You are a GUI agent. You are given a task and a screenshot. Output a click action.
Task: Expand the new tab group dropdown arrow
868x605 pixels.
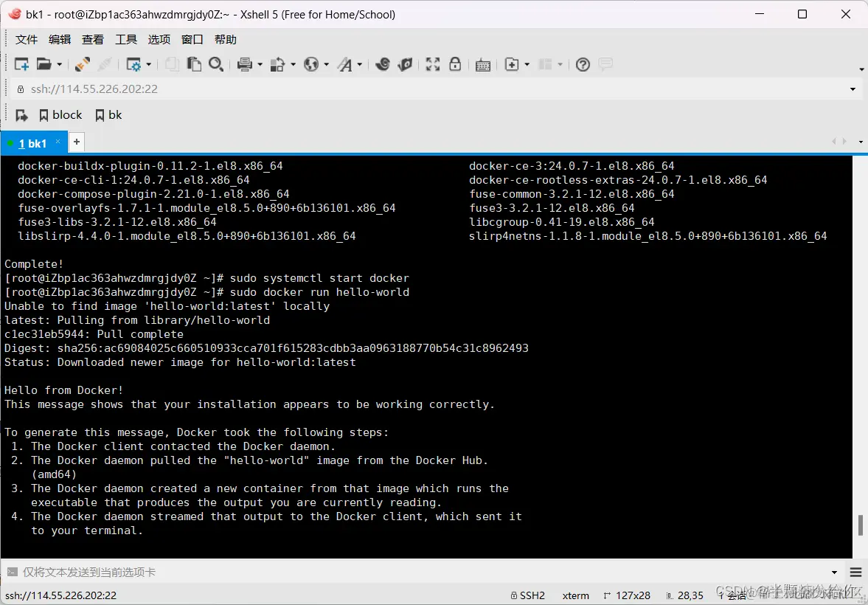coord(527,65)
